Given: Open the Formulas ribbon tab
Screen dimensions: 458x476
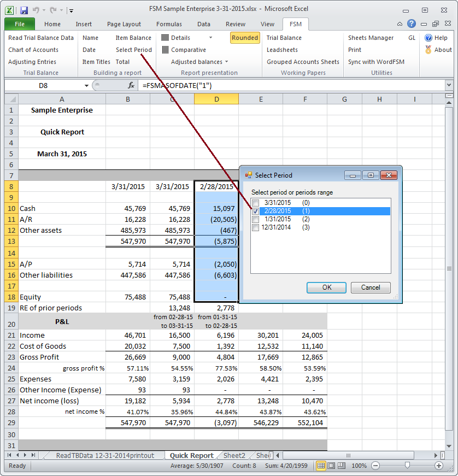Looking at the screenshot, I should pyautogui.click(x=169, y=24).
